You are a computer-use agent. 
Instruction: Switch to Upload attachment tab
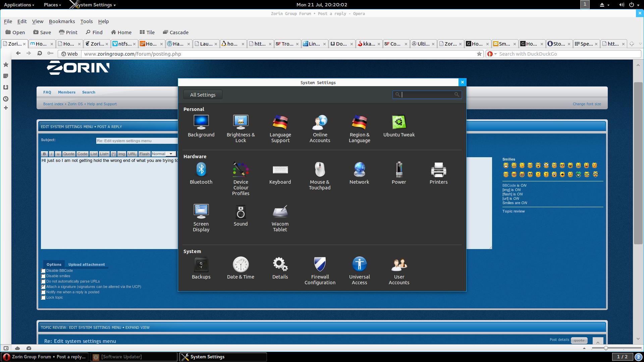point(87,264)
